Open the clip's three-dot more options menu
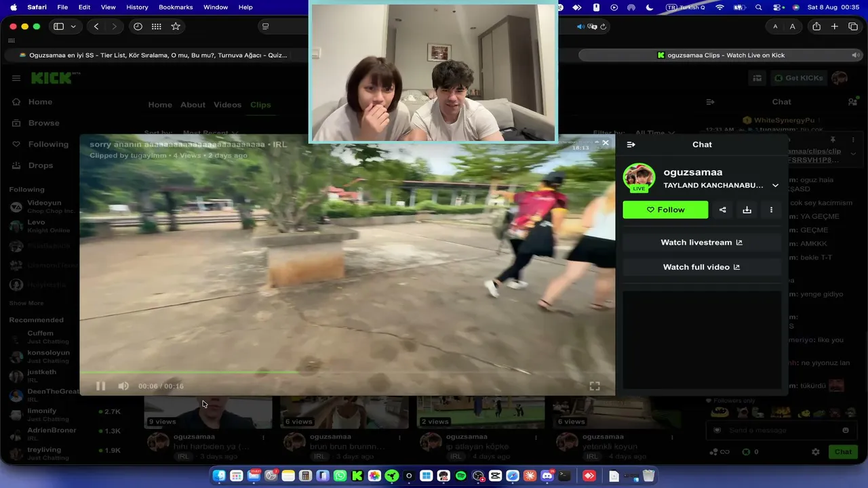Image resolution: width=868 pixels, height=488 pixels. [771, 209]
